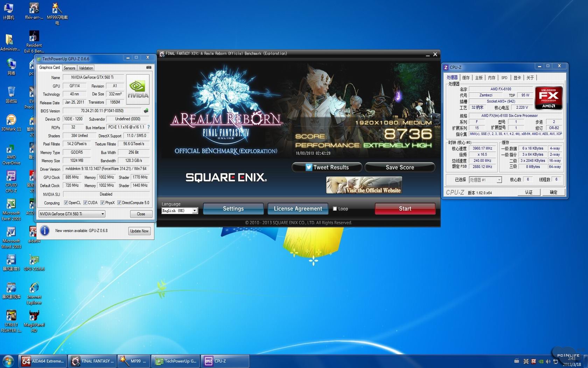Open the License Agreement button
The height and width of the screenshot is (368, 588).
tap(298, 209)
